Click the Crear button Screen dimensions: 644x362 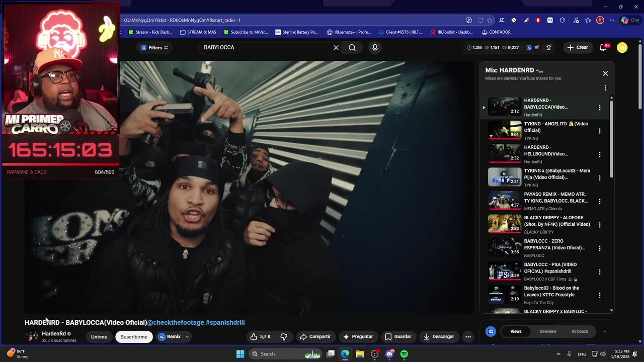[x=578, y=48]
